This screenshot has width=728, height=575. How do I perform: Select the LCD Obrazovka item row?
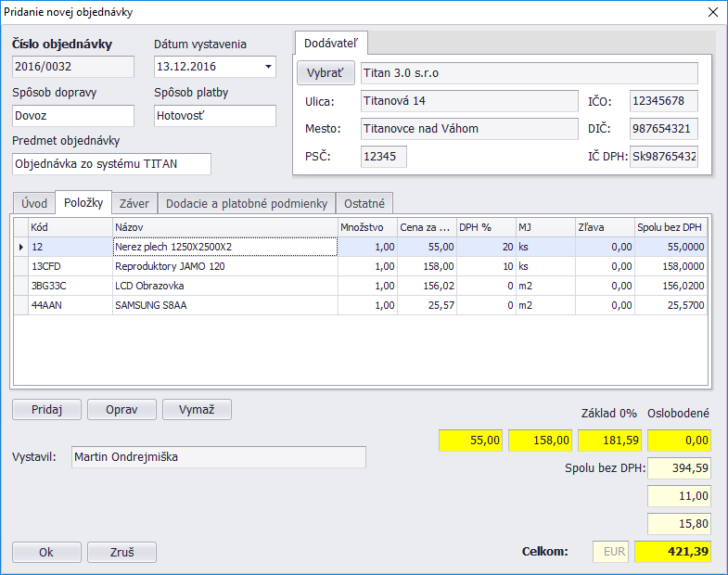pos(223,286)
